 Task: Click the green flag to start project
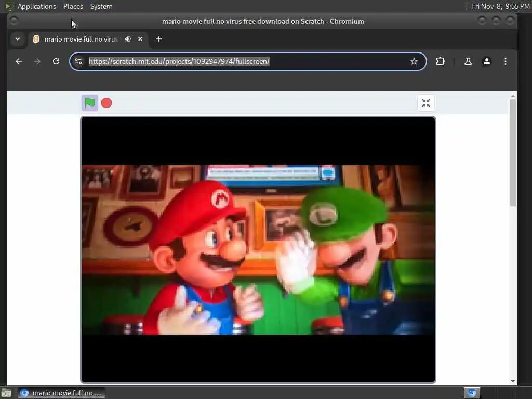point(89,103)
